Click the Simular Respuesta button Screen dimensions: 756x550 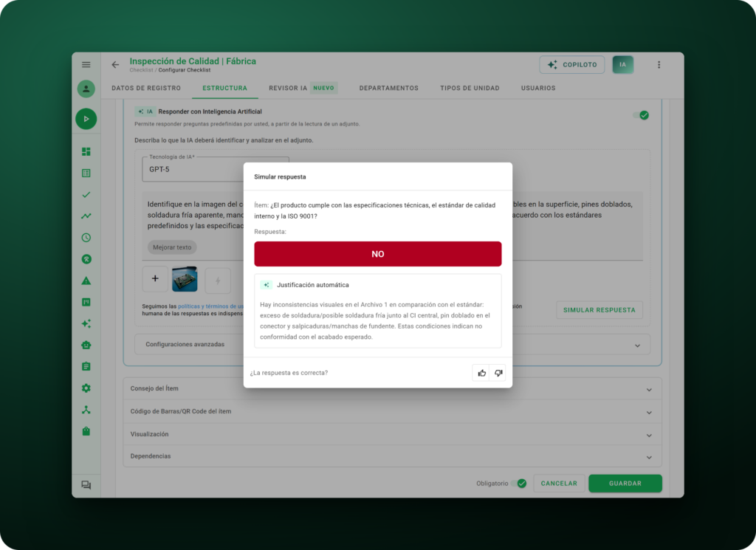tap(599, 310)
